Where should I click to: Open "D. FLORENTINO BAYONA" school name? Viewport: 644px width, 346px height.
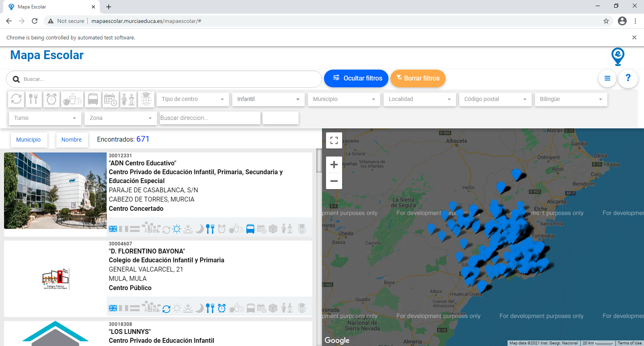[x=147, y=251]
